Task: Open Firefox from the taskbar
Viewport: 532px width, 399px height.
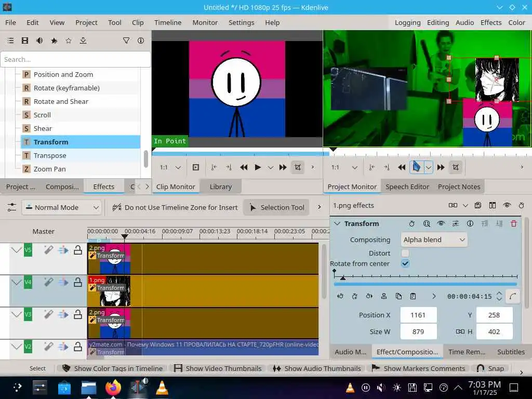Action: [x=113, y=388]
